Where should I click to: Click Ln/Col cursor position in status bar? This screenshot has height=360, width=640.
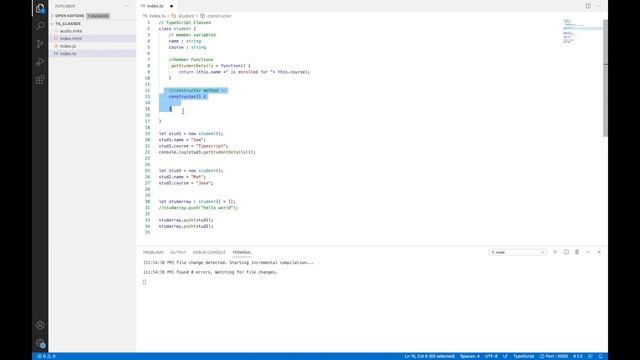click(x=429, y=356)
